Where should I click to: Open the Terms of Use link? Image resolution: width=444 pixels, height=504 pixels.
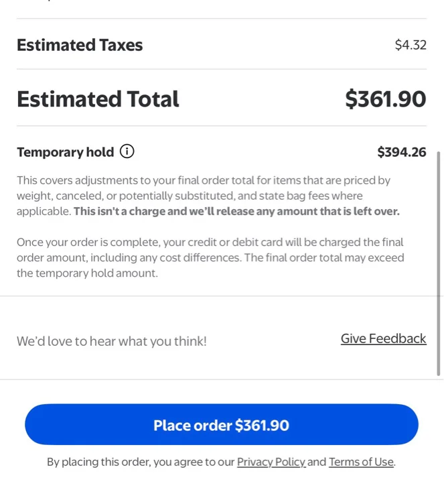pos(361,462)
